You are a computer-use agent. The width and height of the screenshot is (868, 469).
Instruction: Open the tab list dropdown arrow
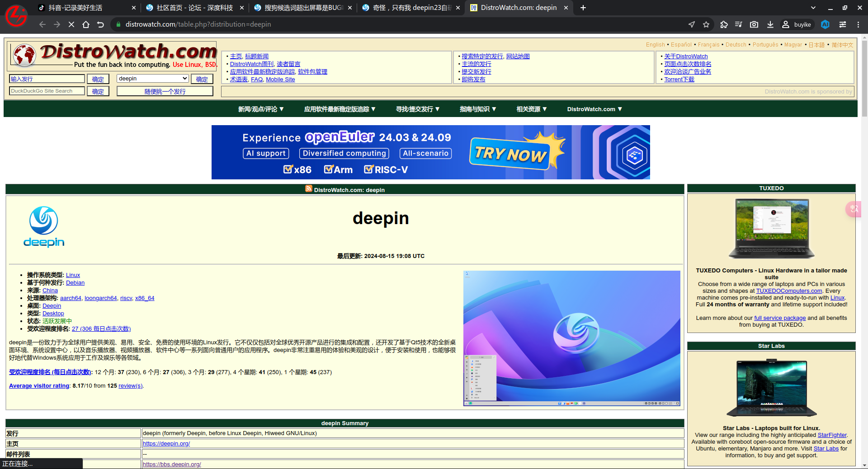(x=813, y=8)
